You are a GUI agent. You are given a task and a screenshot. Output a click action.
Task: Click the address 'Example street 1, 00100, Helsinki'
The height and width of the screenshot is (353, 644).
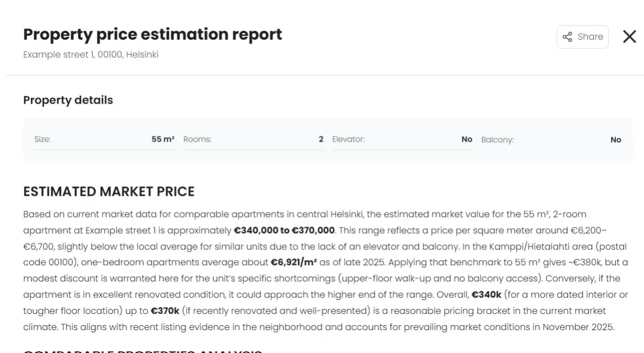[x=91, y=55]
